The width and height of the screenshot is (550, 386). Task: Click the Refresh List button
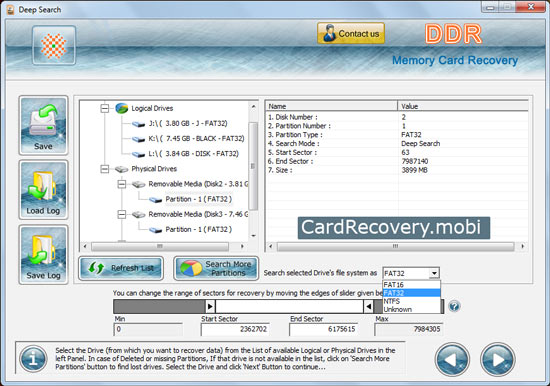pos(121,268)
